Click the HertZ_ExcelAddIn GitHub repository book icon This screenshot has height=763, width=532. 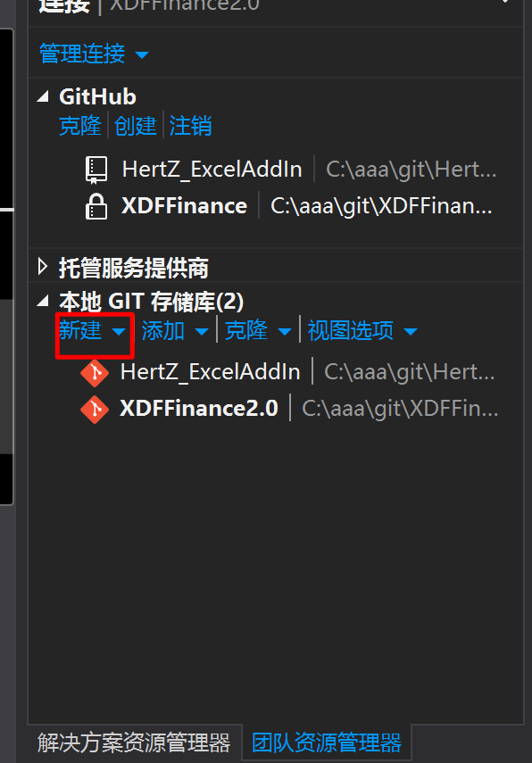point(96,170)
